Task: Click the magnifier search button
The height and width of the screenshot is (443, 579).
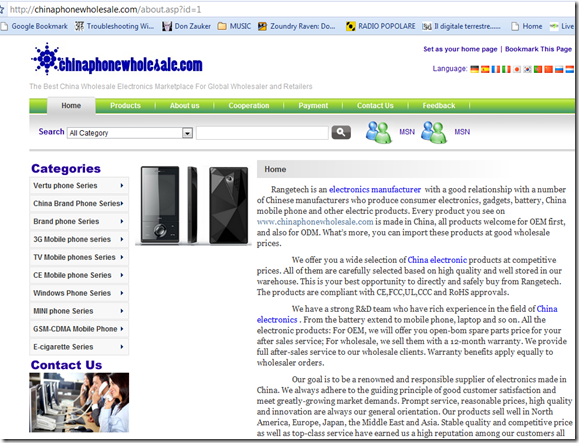Action: point(341,132)
